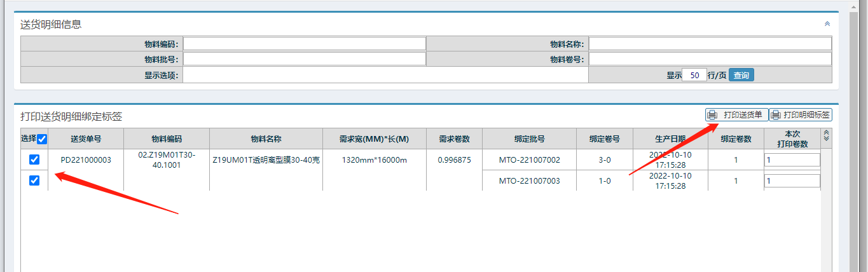Image resolution: width=868 pixels, height=272 pixels.
Task: Select the 物料批号 text field
Action: pos(305,59)
